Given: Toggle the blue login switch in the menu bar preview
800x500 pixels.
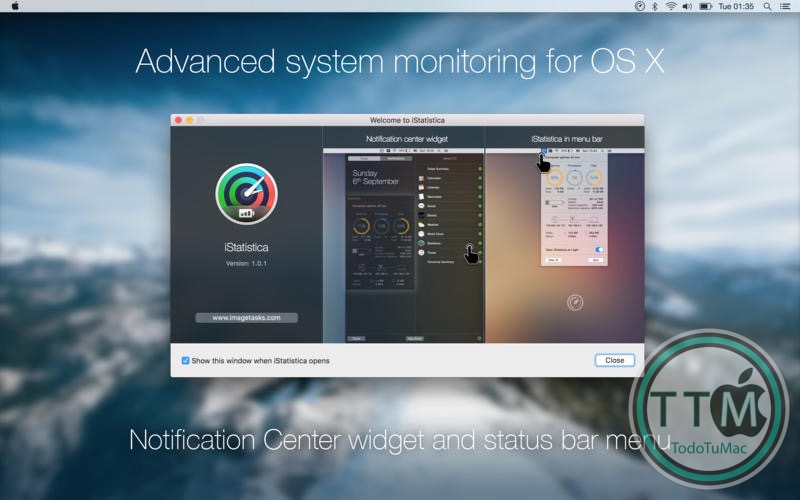Looking at the screenshot, I should pos(599,249).
